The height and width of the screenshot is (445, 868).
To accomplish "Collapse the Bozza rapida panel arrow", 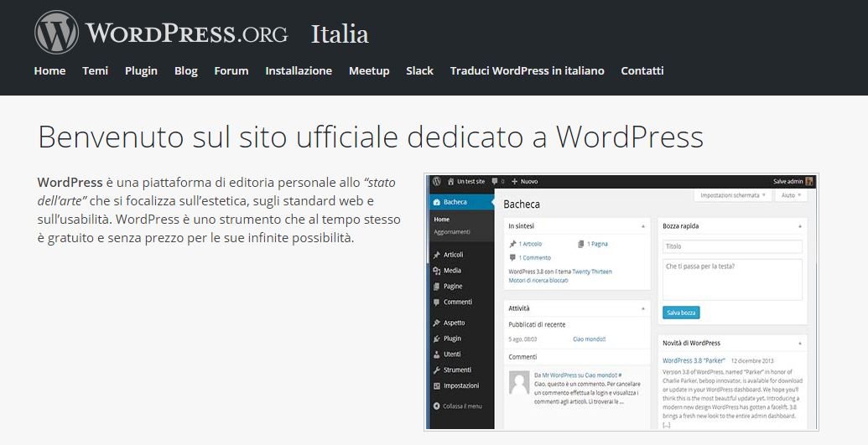I will coord(800,226).
